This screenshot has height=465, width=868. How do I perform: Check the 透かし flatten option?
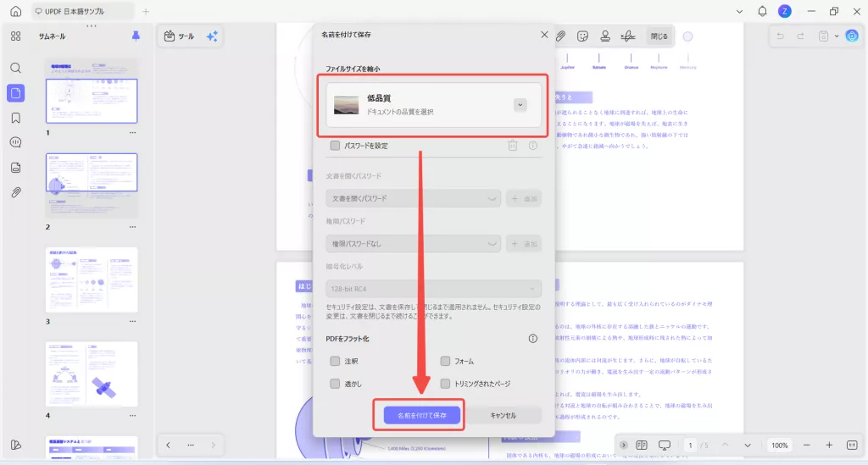pyautogui.click(x=335, y=384)
